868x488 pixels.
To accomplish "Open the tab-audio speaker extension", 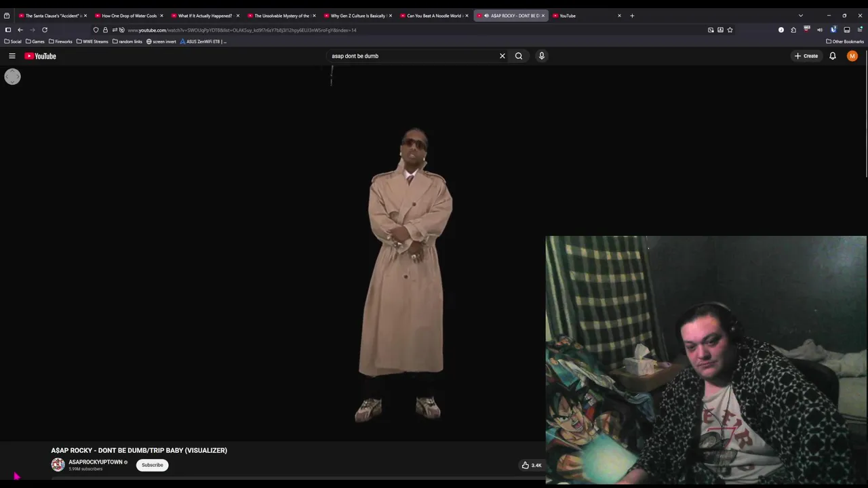I will point(819,30).
